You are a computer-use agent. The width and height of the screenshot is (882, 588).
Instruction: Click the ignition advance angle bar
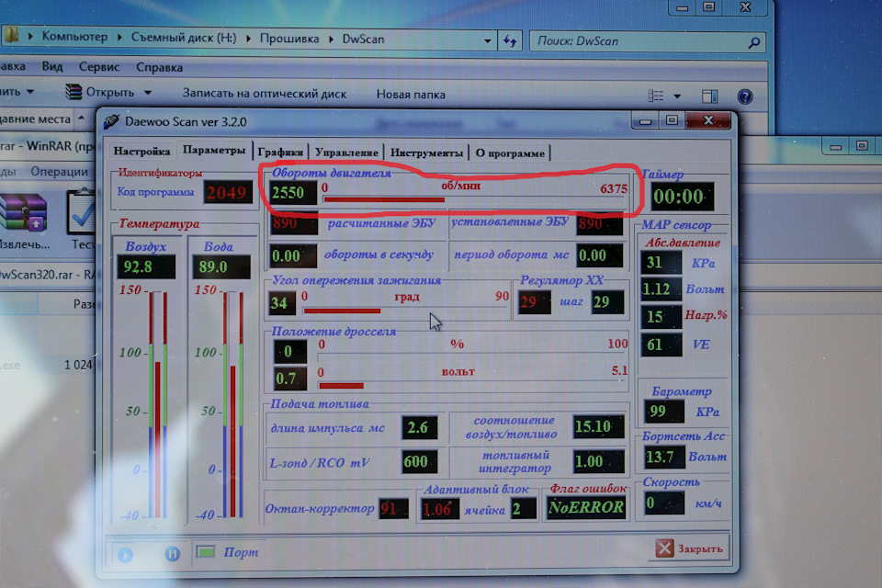click(x=405, y=310)
